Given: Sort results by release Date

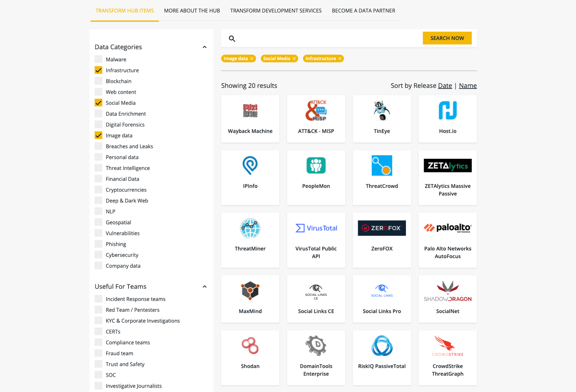Looking at the screenshot, I should pos(445,85).
